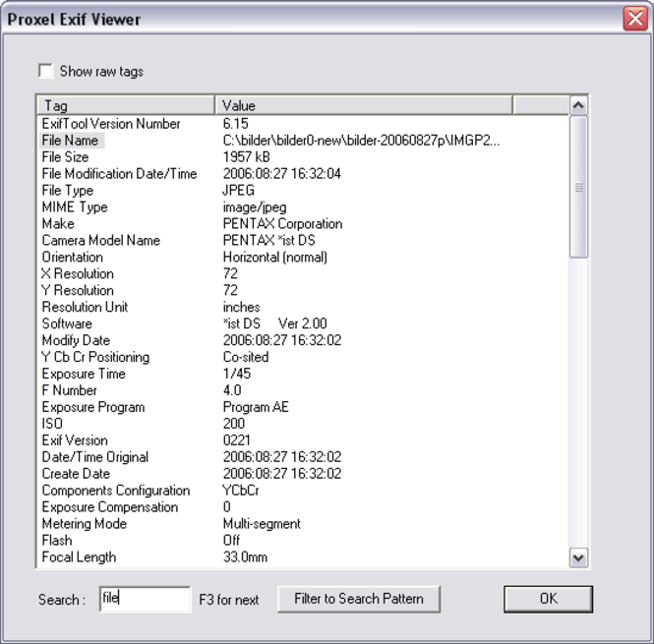Click the OK button
Viewport: 654px width, 644px height.
point(548,598)
